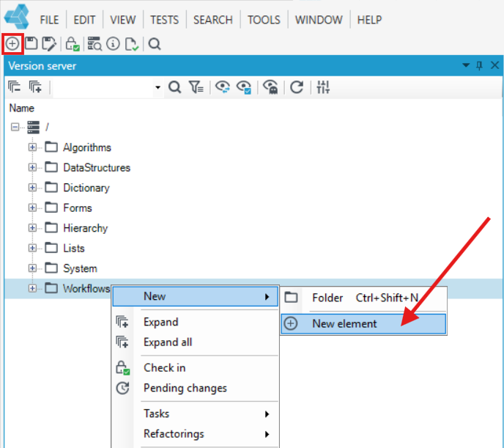Expand the Hierarchy folder
This screenshot has height=448, width=504.
click(x=32, y=228)
